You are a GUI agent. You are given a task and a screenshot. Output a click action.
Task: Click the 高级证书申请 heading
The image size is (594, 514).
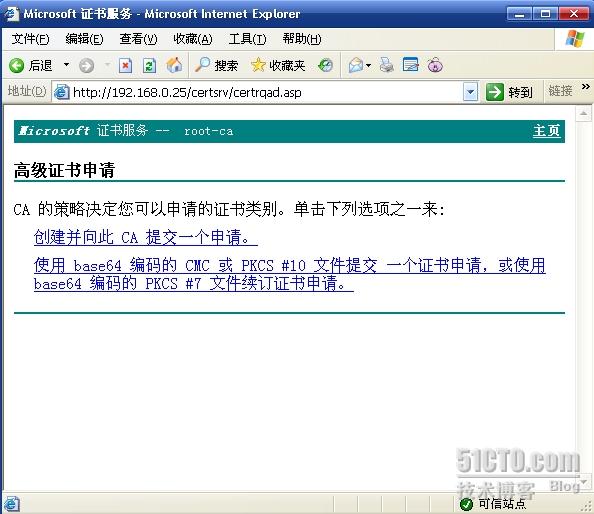pos(64,170)
